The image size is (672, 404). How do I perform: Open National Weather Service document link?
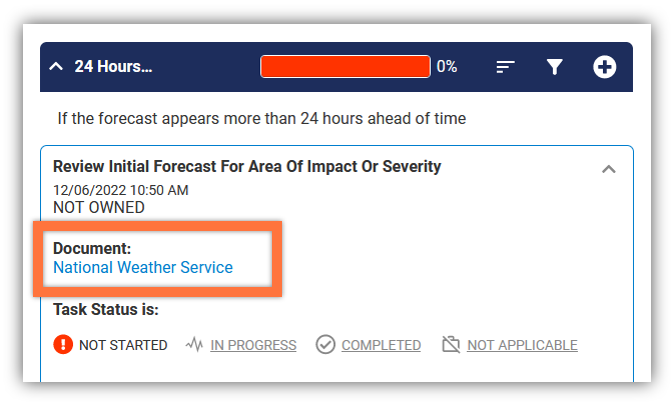pyautogui.click(x=143, y=267)
